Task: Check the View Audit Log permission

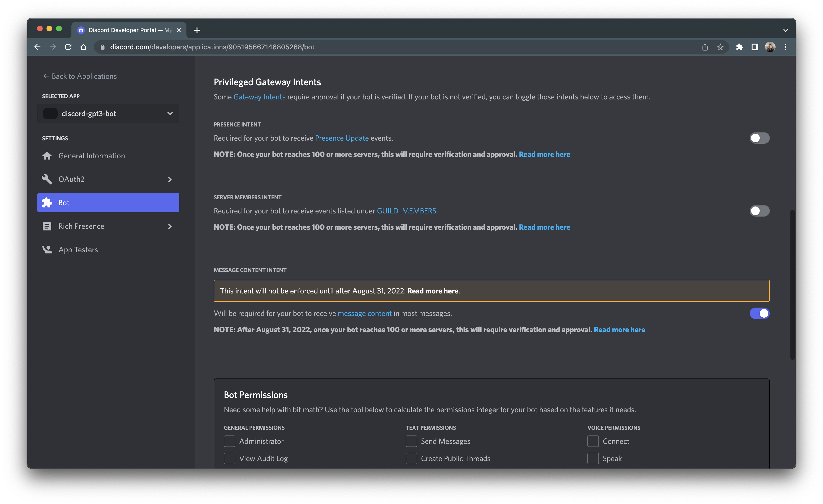Action: (x=229, y=458)
